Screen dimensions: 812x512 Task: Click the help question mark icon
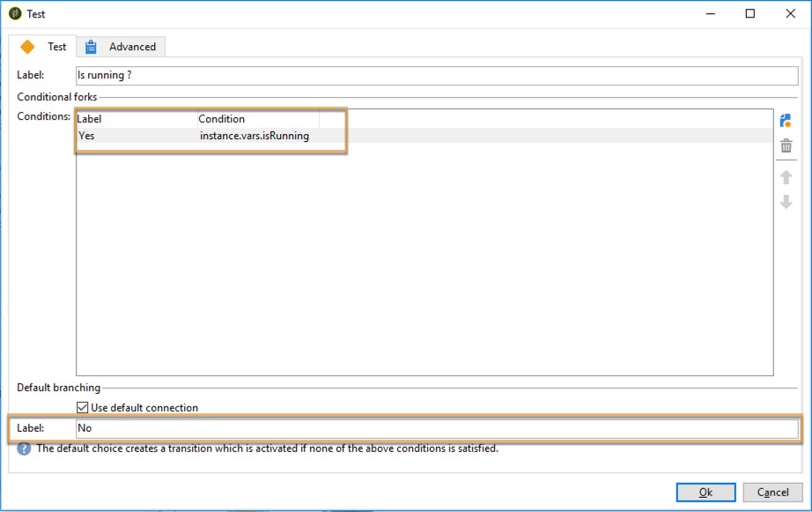point(24,449)
